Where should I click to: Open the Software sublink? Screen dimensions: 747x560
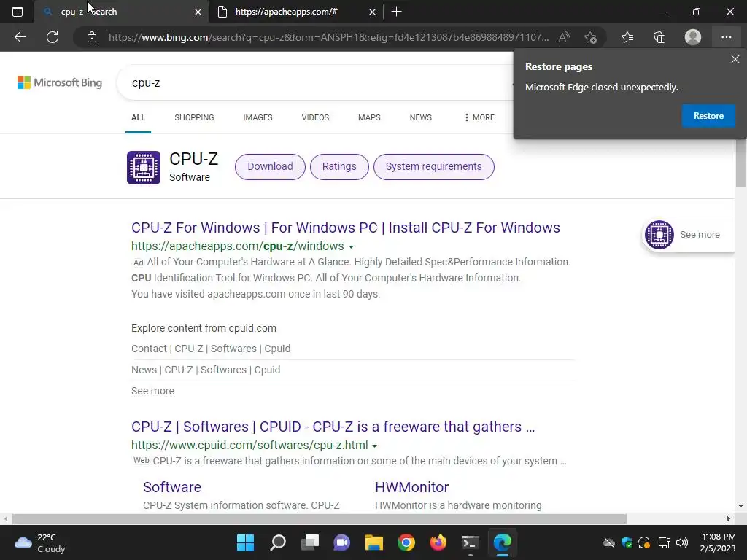[x=172, y=487]
